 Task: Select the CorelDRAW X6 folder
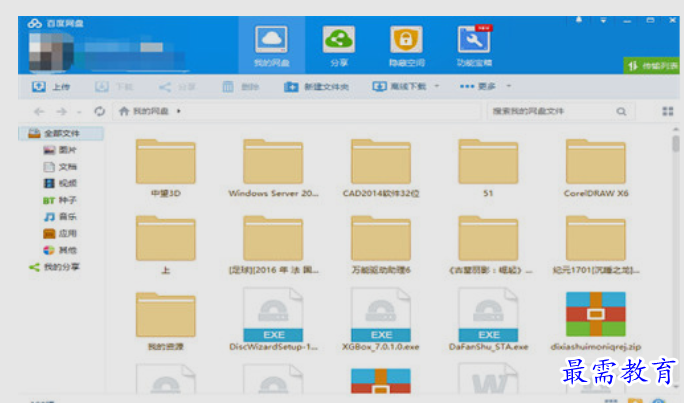[x=596, y=168]
